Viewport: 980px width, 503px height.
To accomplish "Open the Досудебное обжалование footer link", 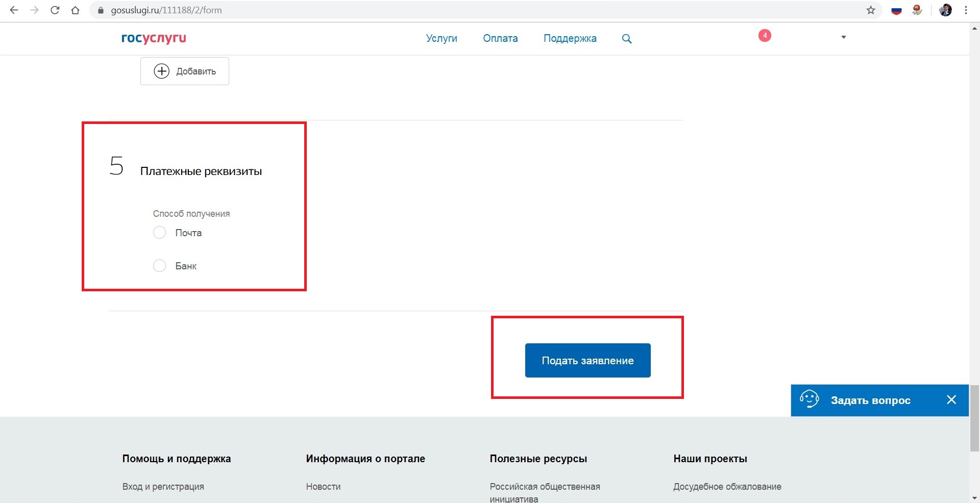I will (727, 487).
